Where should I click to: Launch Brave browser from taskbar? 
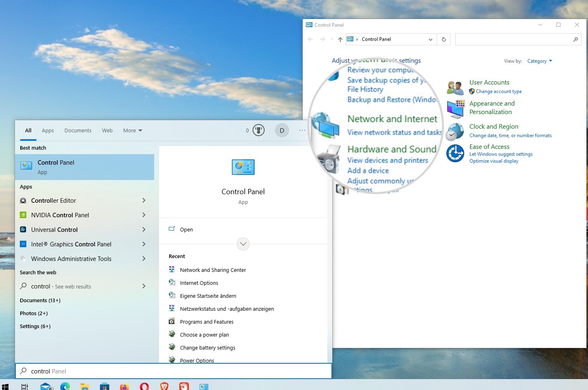click(x=164, y=386)
